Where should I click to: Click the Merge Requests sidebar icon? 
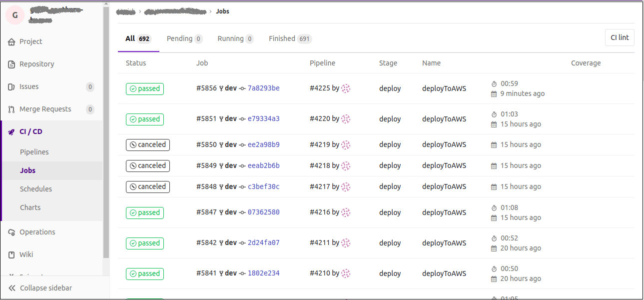11,109
